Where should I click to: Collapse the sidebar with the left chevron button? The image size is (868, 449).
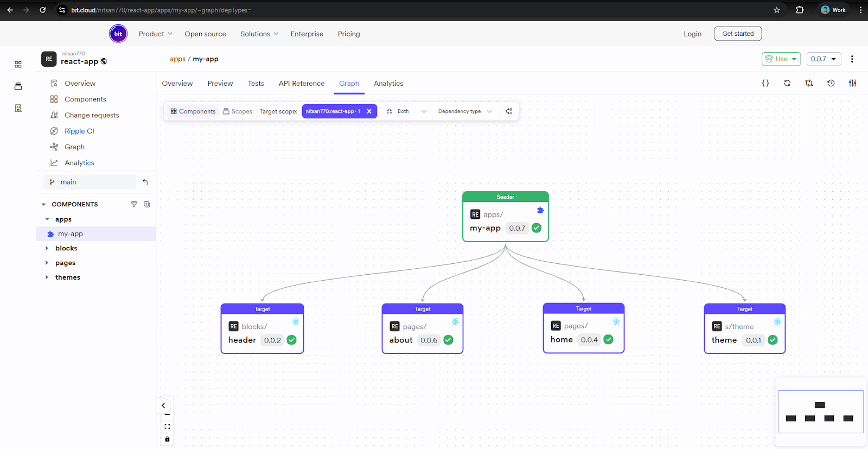[x=163, y=406]
